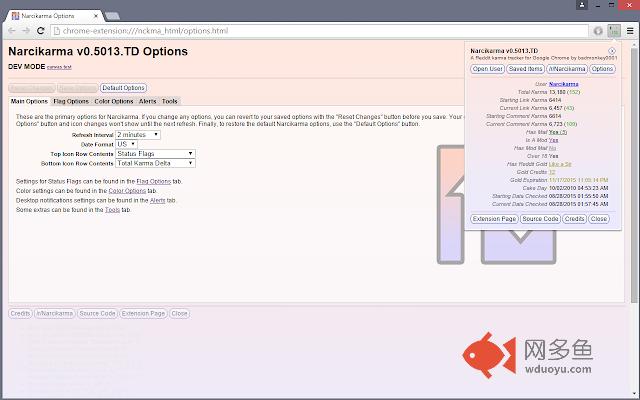The height and width of the screenshot is (400, 640).
Task: Open the Refresh Interval dropdown
Action: [x=138, y=135]
